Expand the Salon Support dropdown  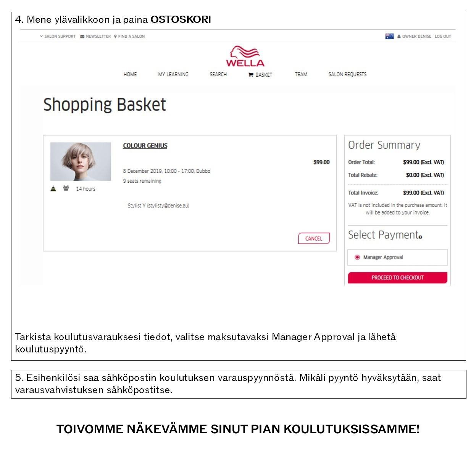click(58, 37)
